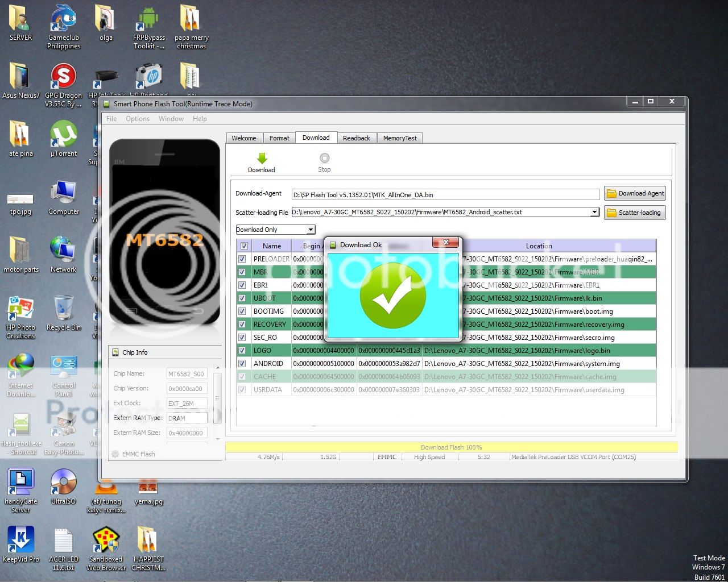This screenshot has height=582, width=728.
Task: Click the Download-Agent file path field
Action: [x=445, y=194]
